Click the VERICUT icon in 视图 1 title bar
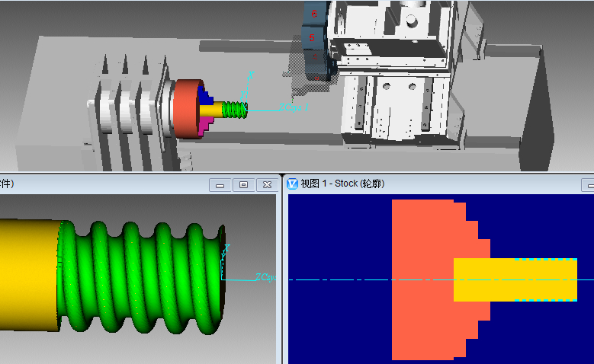The height and width of the screenshot is (364, 594). (291, 184)
